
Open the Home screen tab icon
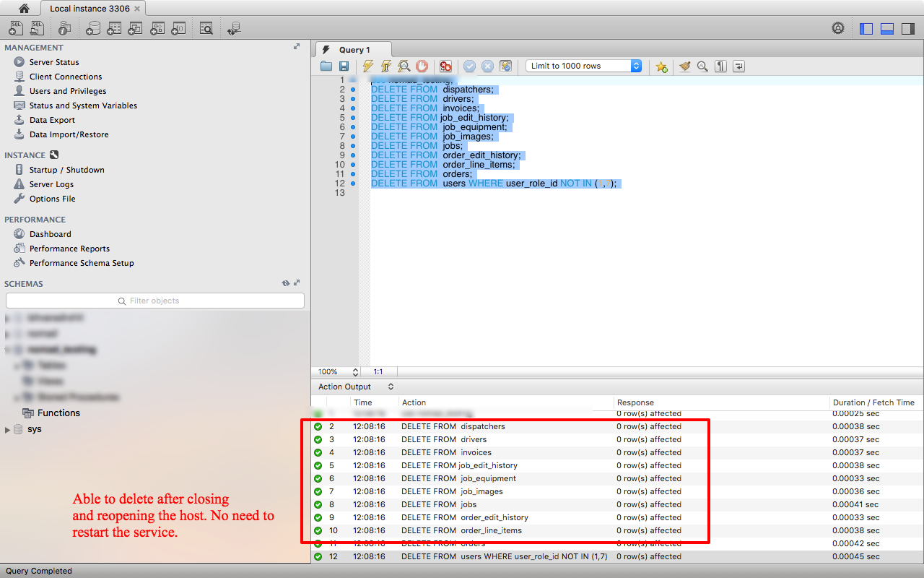[x=24, y=9]
